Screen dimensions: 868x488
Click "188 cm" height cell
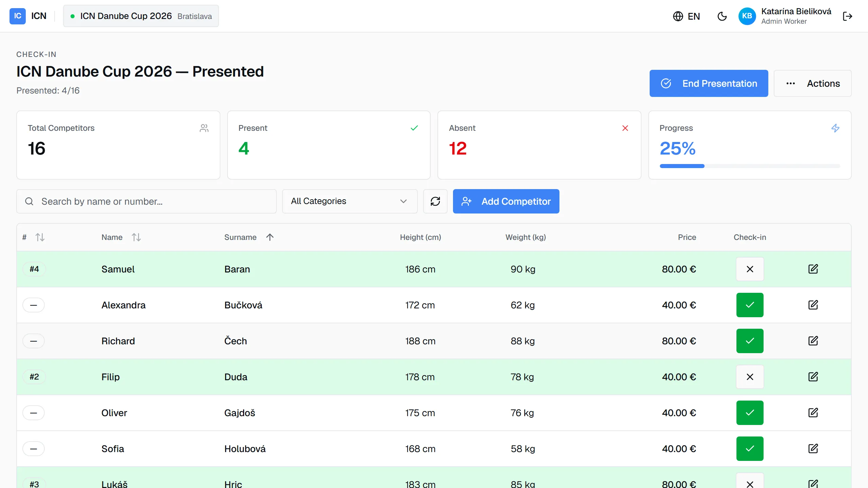pos(420,341)
